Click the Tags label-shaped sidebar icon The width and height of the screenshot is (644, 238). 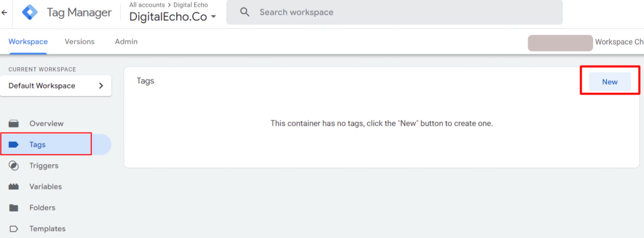click(x=14, y=144)
